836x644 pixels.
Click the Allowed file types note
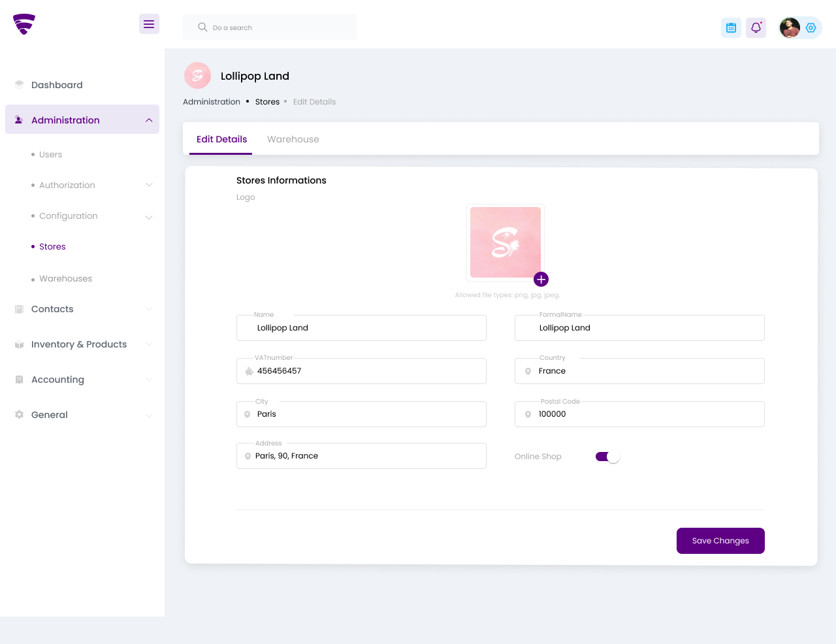pyautogui.click(x=507, y=295)
